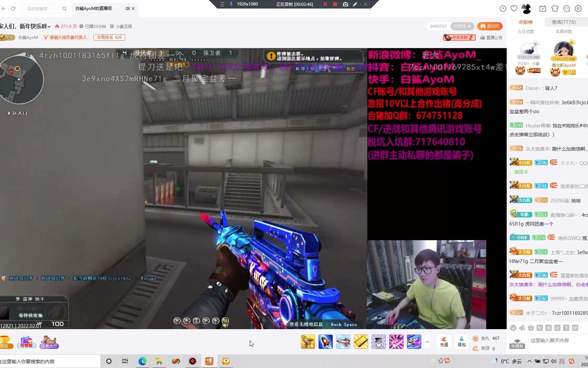588x368 pixels.
Task: Open daily check-in calendar icon
Action: 543,9
